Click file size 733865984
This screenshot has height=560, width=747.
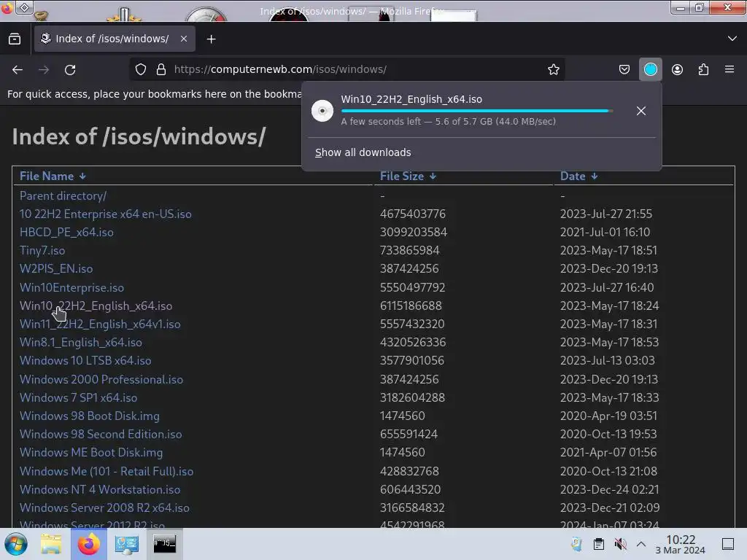click(410, 251)
